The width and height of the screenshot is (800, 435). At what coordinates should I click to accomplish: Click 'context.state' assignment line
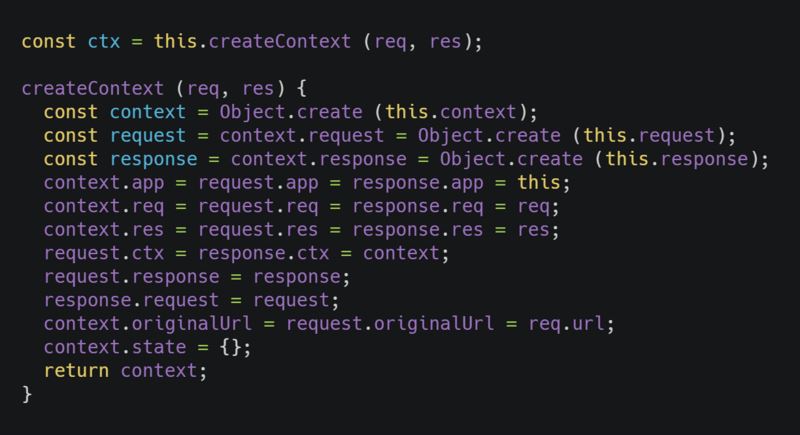tap(147, 347)
